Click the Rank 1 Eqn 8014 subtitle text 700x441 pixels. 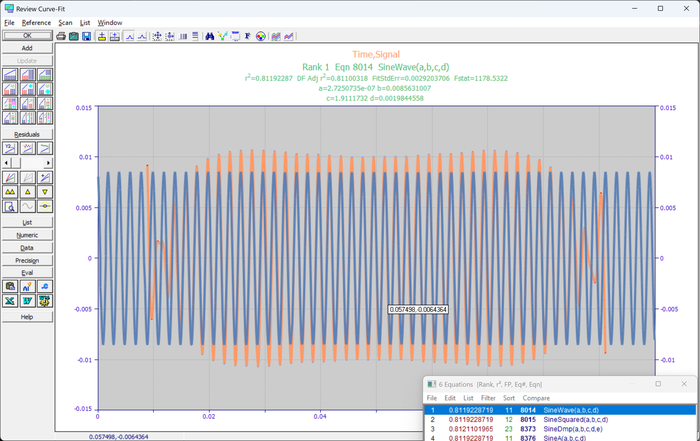(375, 67)
